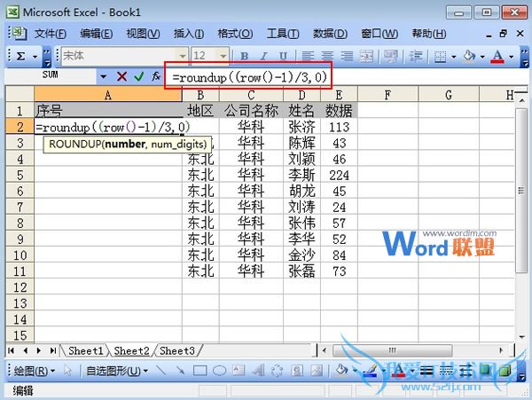Select the Rectangle drawing tool

(x=199, y=371)
